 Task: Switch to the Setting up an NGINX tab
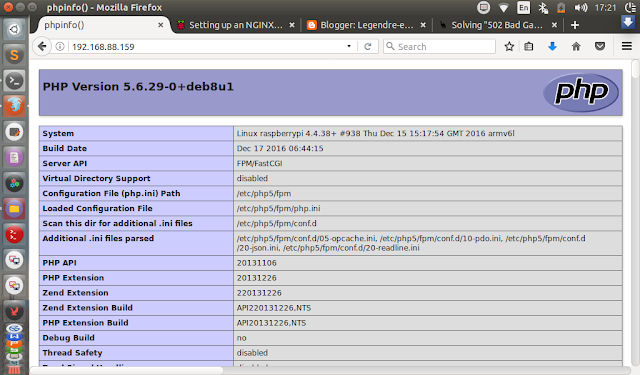coord(236,25)
